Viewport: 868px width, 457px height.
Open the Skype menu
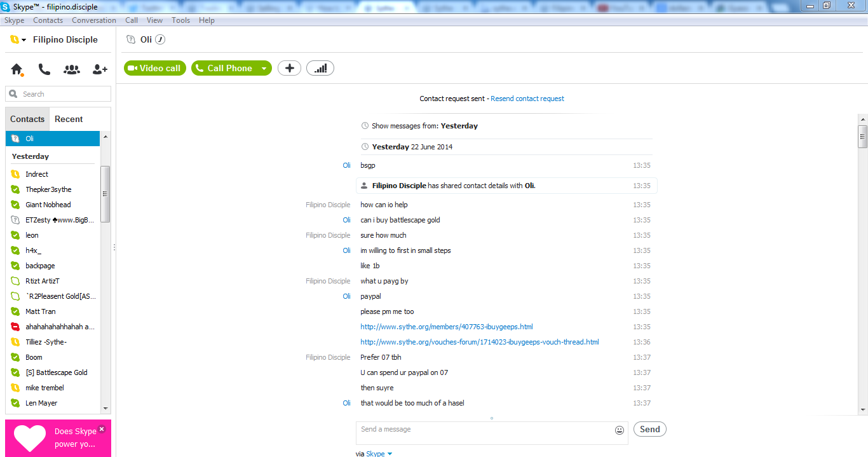click(x=15, y=20)
